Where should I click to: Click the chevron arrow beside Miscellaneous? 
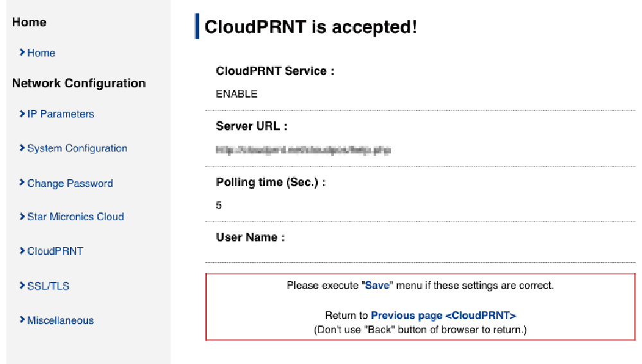[22, 319]
